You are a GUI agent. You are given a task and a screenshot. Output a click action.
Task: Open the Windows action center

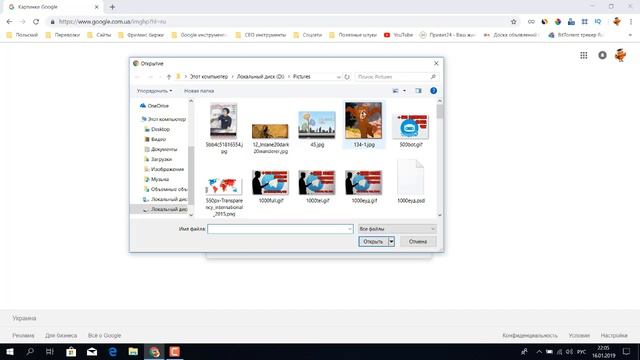tap(626, 351)
